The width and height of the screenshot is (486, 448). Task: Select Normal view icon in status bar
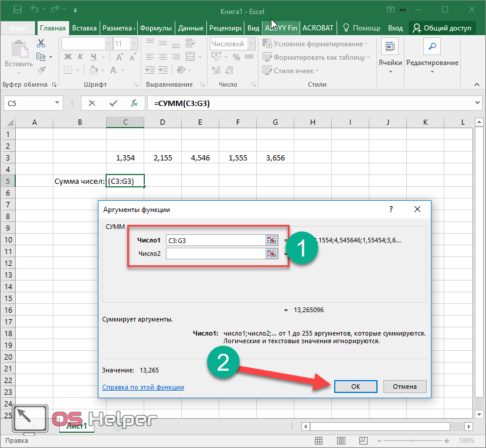[x=317, y=440]
